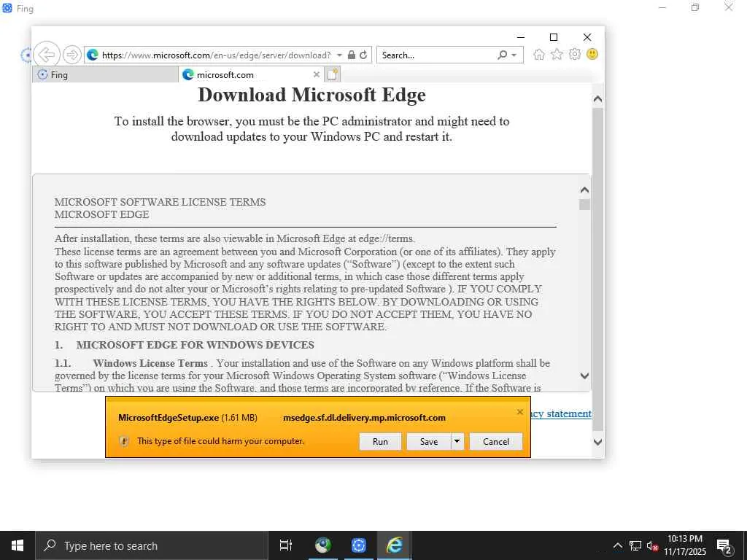
Task: Click Run in the download bar
Action: click(x=380, y=441)
